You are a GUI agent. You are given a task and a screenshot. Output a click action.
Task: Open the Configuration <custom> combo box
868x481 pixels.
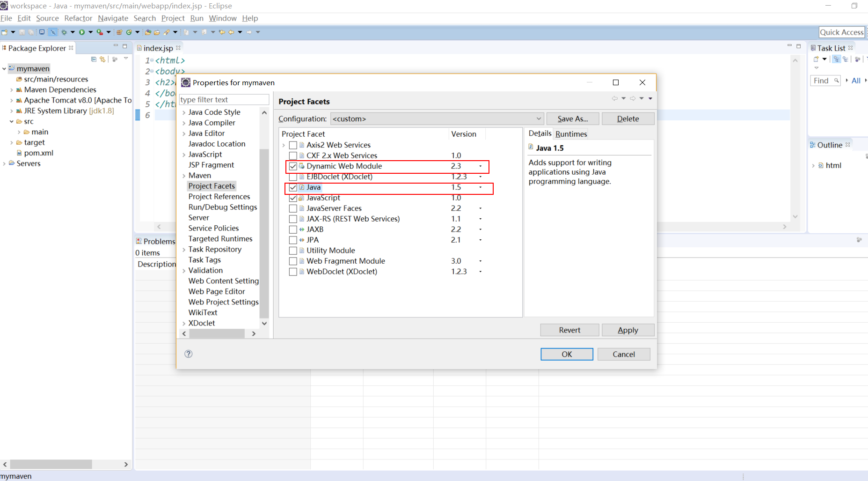click(437, 119)
